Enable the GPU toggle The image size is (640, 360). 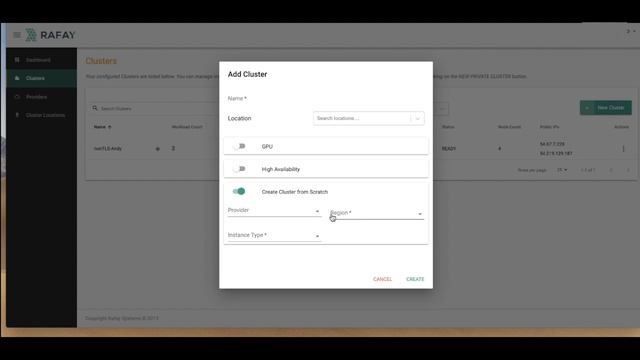pos(239,146)
